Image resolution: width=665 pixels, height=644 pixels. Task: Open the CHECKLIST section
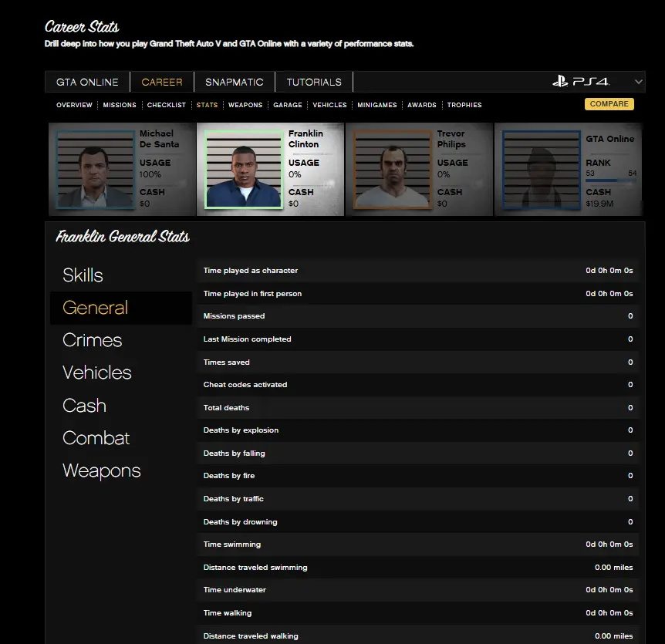[x=167, y=105]
